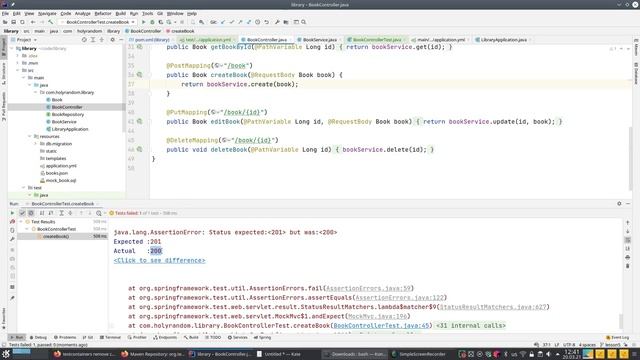Click the Debug bug icon in main toolbar
Image resolution: width=640 pixels, height=360 pixels.
click(x=152, y=22)
